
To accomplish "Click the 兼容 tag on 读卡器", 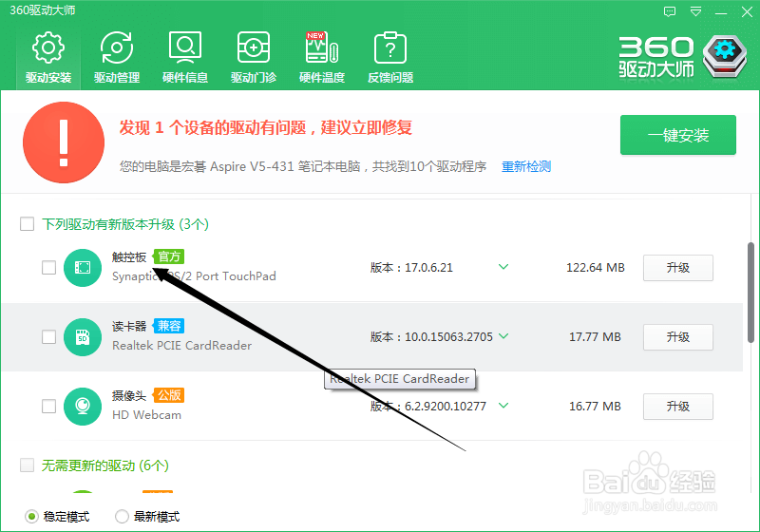I will [169, 326].
